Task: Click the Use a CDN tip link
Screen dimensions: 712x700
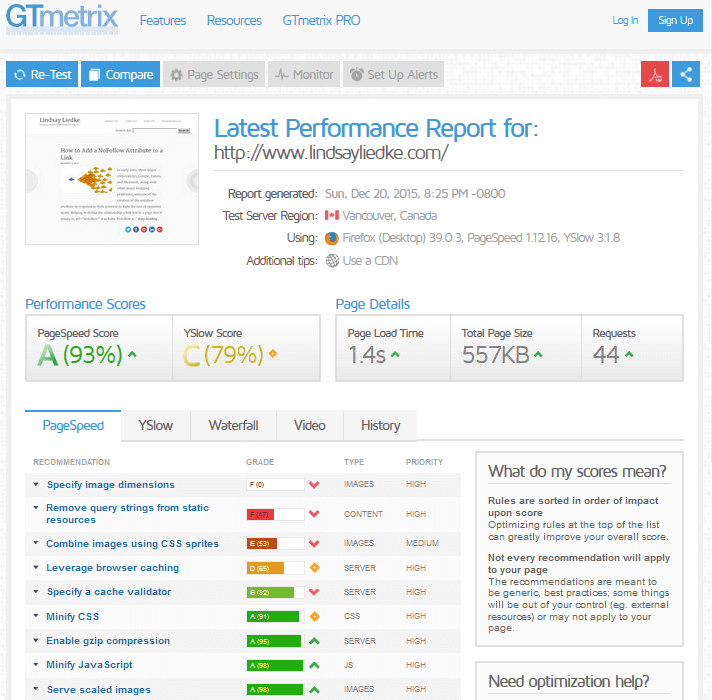Action: point(370,261)
